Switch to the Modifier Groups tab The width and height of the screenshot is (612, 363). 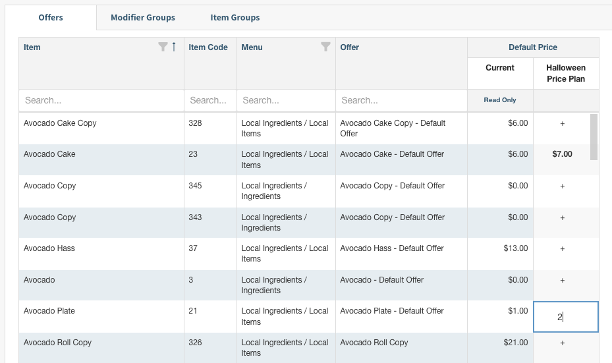tap(143, 18)
